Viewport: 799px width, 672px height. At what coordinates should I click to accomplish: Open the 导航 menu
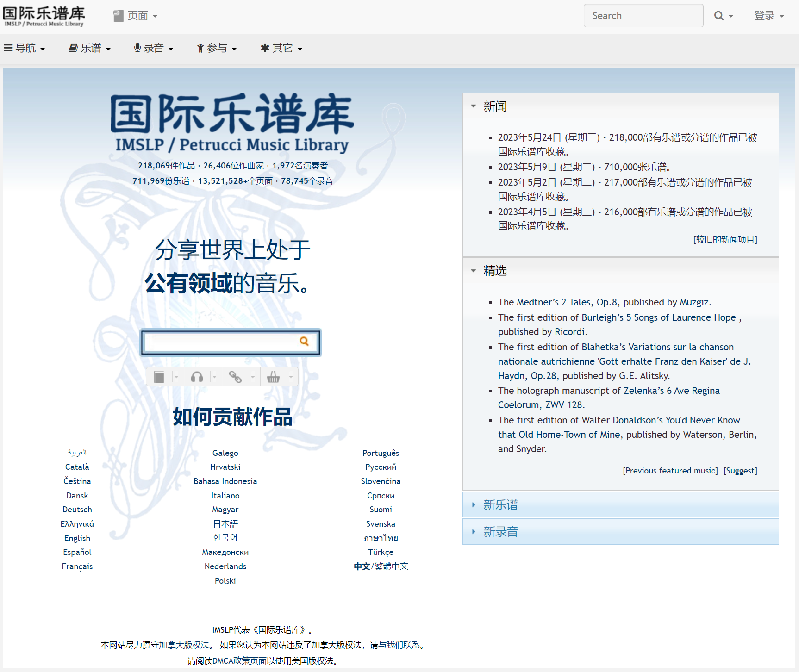pyautogui.click(x=25, y=48)
